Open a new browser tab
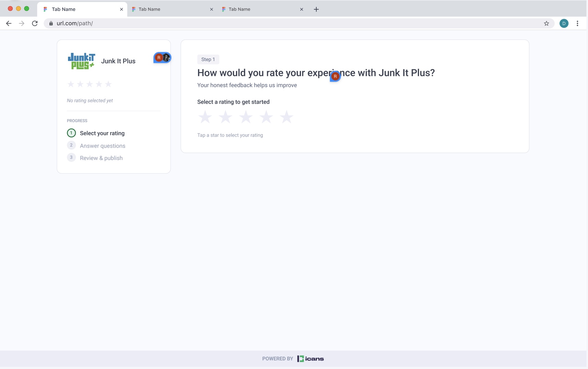 coord(316,9)
